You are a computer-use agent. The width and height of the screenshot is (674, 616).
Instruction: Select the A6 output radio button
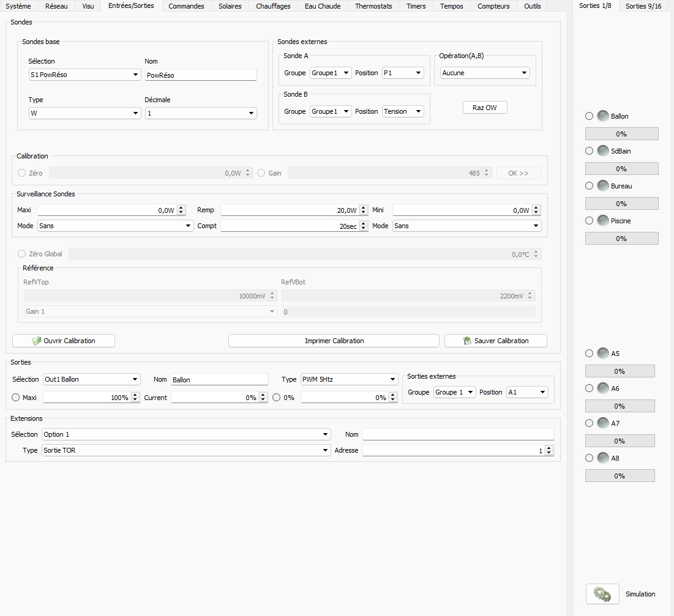pos(589,388)
